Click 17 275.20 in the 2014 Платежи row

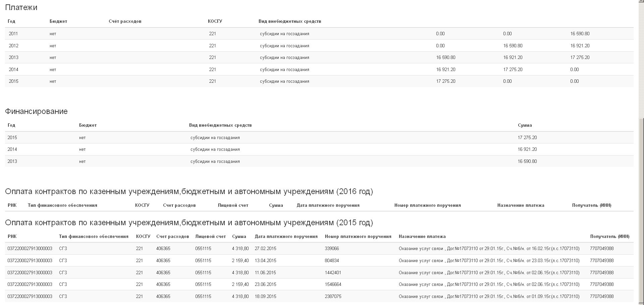[x=513, y=69]
